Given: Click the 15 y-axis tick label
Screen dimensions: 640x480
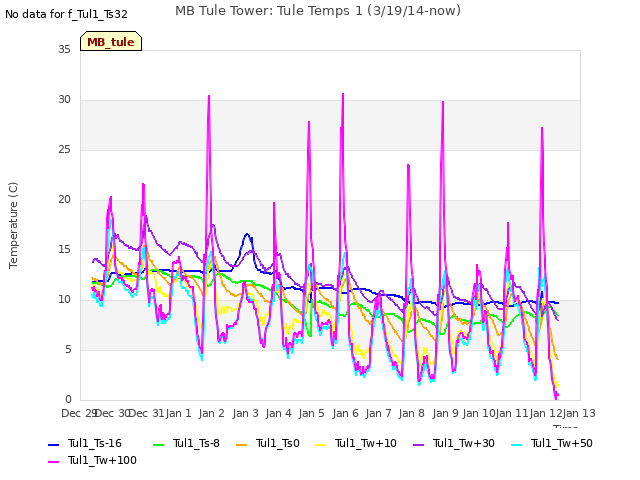Looking at the screenshot, I should coord(64,249).
